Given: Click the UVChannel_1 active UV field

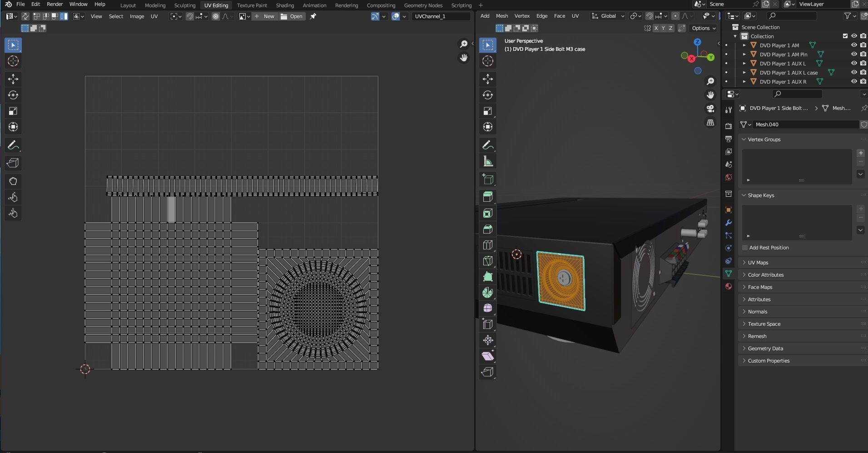Looking at the screenshot, I should [x=441, y=16].
